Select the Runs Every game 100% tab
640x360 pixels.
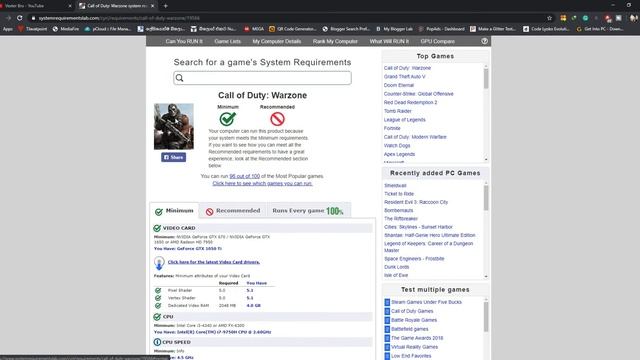click(308, 211)
